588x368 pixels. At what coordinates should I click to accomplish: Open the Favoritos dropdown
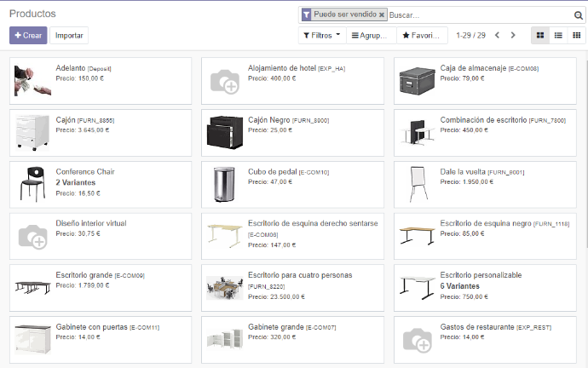pos(420,36)
